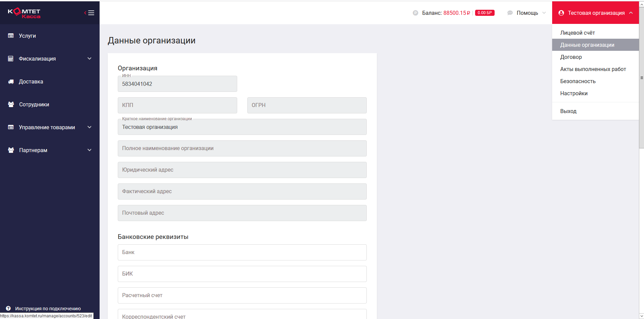Click the 0.00 БР bonus badge
This screenshot has height=319, width=644.
pyautogui.click(x=485, y=13)
